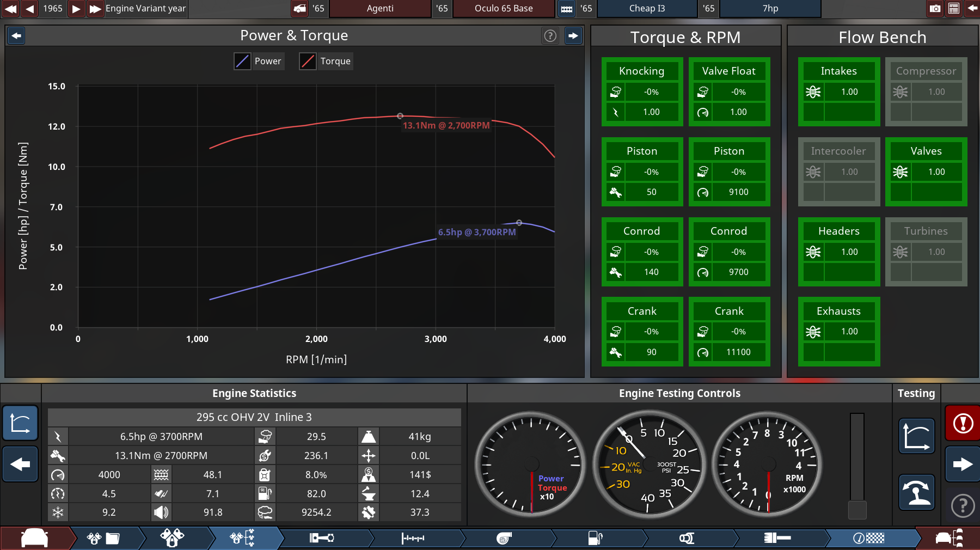Open the turbo tab in bottom bar
The height and width of the screenshot is (550, 980).
tap(504, 538)
